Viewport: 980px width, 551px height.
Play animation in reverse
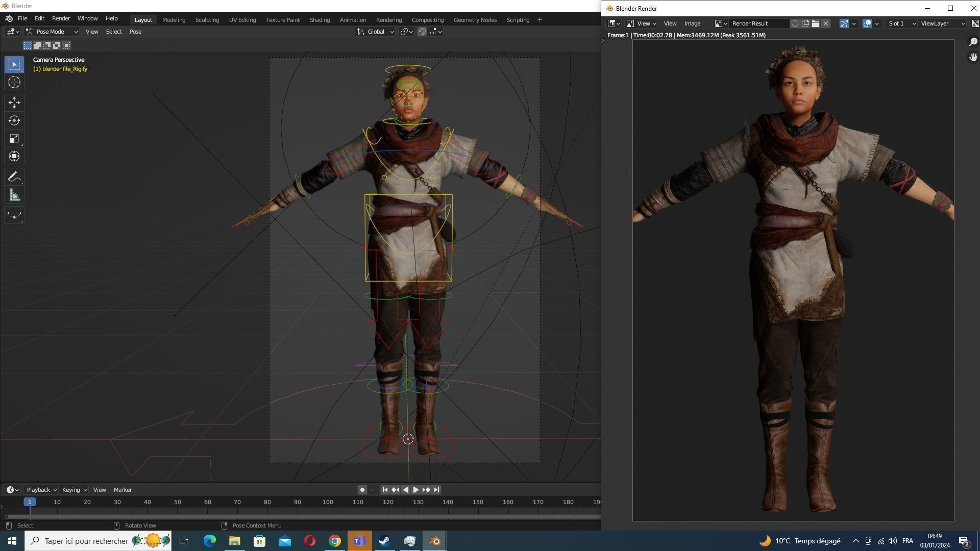405,490
